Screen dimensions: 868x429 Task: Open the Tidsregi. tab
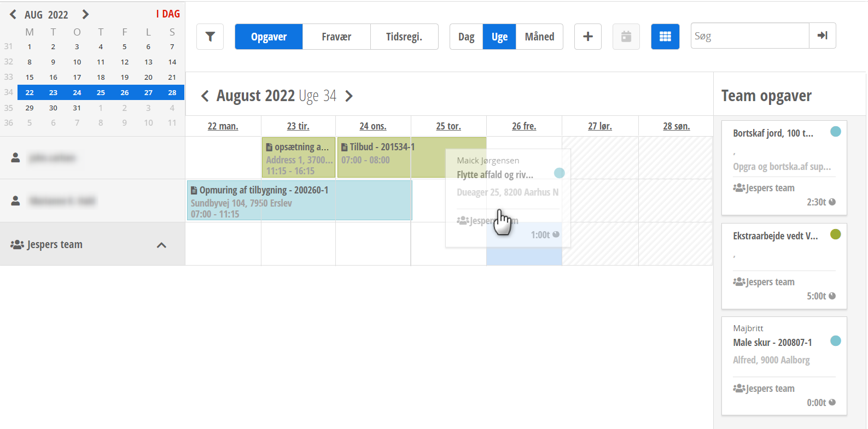pyautogui.click(x=404, y=37)
